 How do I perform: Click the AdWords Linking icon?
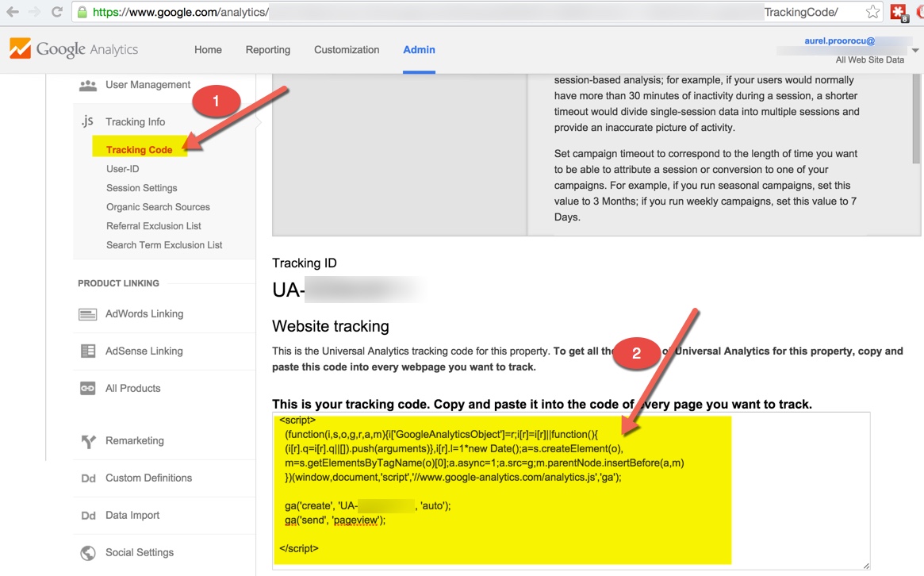pyautogui.click(x=88, y=314)
